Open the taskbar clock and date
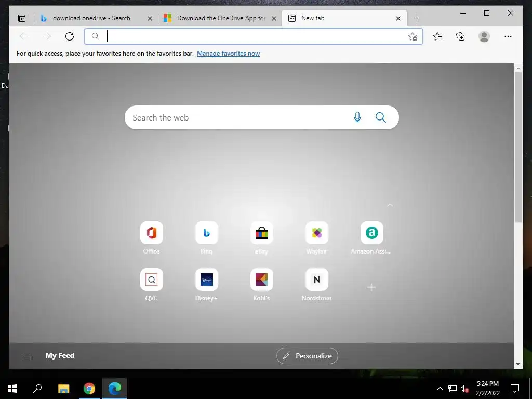 [487, 389]
